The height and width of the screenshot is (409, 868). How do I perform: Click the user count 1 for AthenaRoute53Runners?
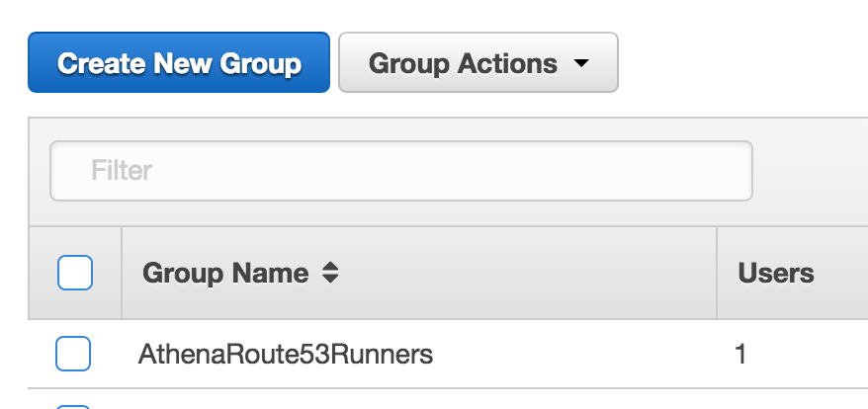tap(741, 354)
